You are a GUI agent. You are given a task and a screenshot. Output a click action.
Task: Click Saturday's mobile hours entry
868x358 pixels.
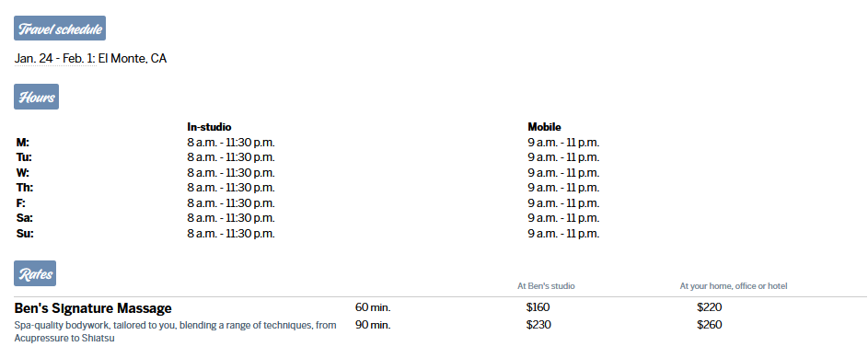563,218
